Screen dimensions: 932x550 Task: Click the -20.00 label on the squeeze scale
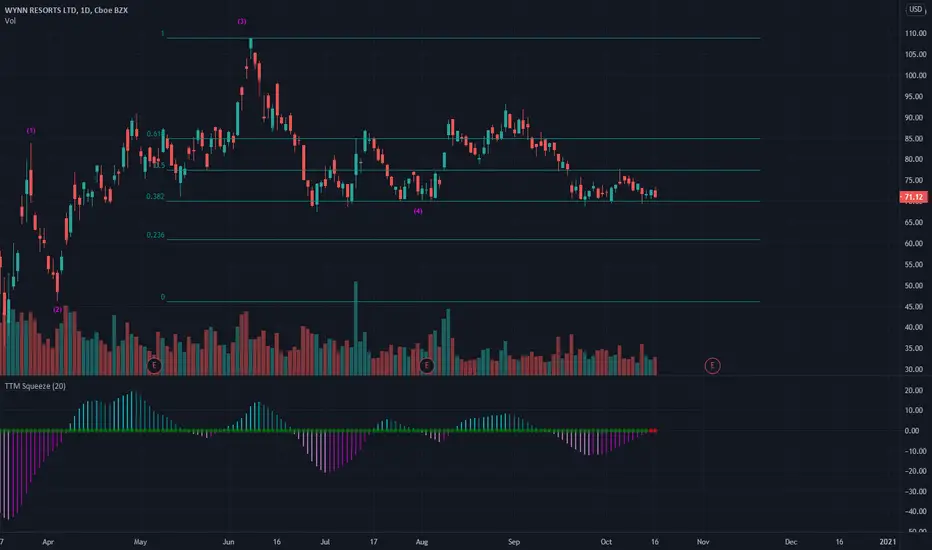click(x=914, y=471)
